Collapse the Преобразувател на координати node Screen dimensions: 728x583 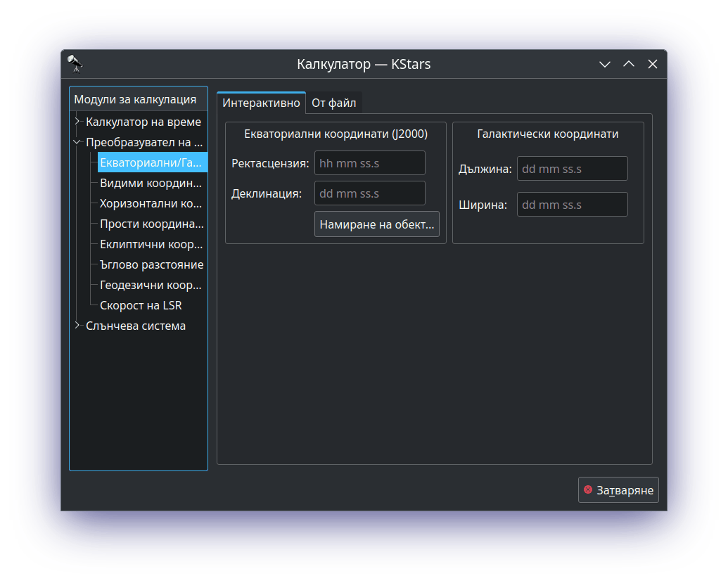[x=77, y=142]
